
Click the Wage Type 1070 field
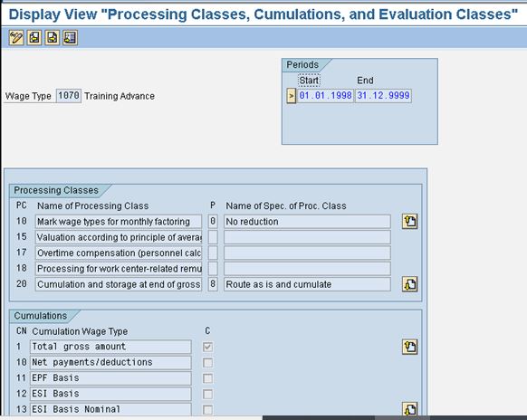[x=69, y=96]
